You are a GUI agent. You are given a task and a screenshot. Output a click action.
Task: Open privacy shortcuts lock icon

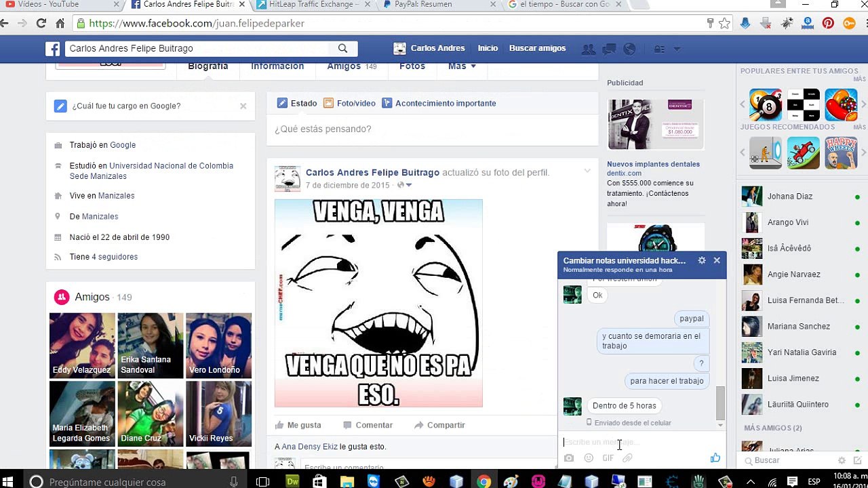pyautogui.click(x=659, y=49)
